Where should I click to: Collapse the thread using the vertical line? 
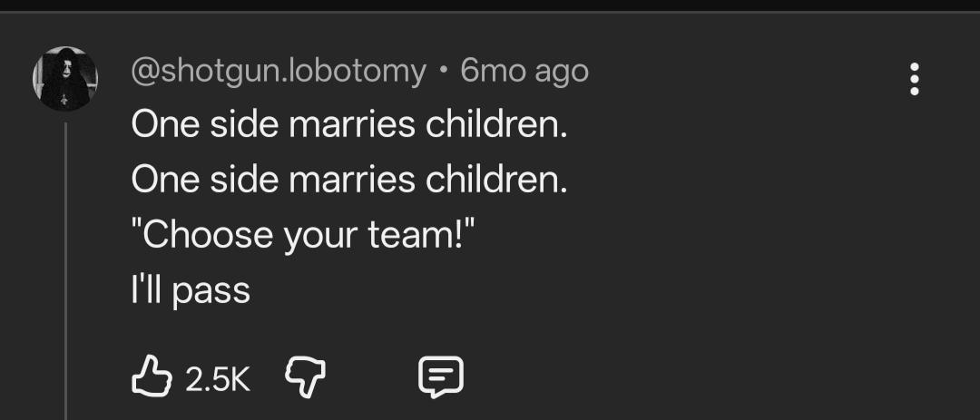coord(65,272)
